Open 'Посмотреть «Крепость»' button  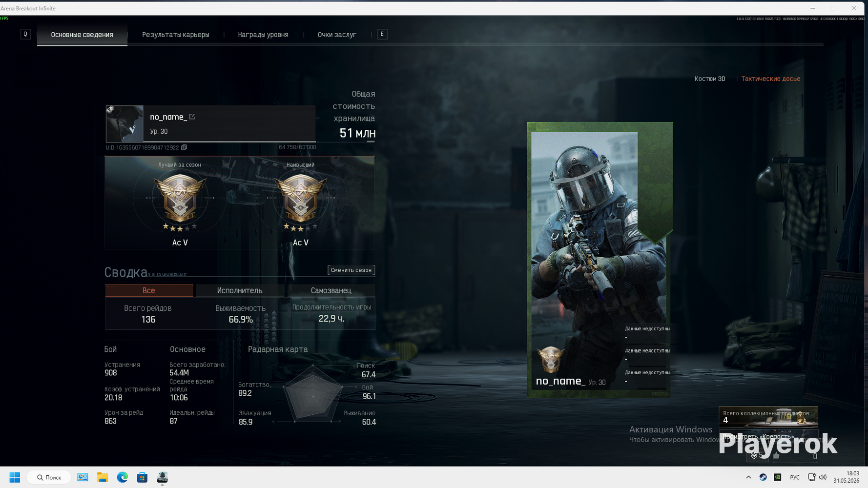pyautogui.click(x=768, y=437)
